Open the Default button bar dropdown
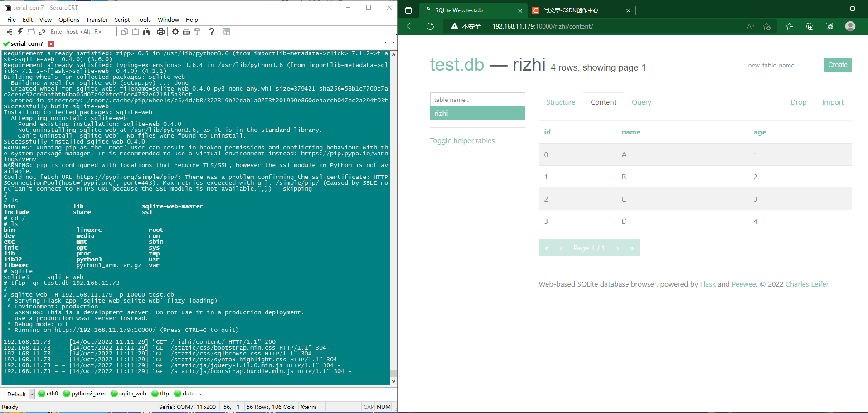Image resolution: width=868 pixels, height=413 pixels. 31,394
